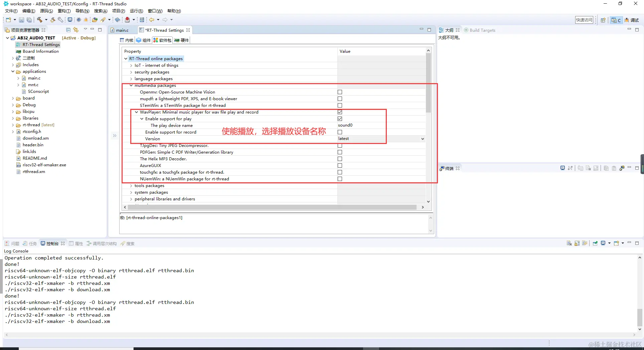Viewport: 644px width, 350px height.
Task: Click the sound0 play device name value
Action: tap(345, 125)
